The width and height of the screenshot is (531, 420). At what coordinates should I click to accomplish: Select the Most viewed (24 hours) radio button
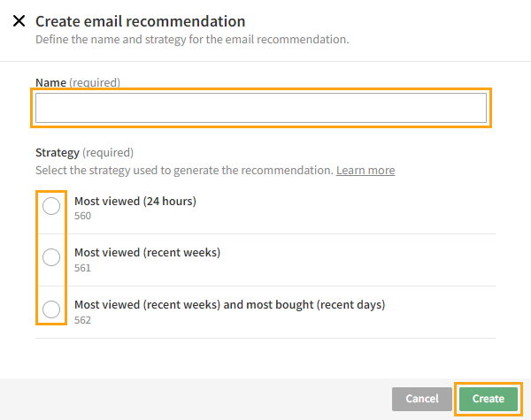51,206
